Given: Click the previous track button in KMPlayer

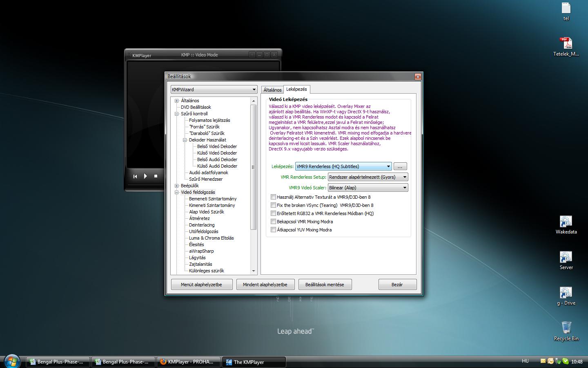Looking at the screenshot, I should tap(135, 176).
